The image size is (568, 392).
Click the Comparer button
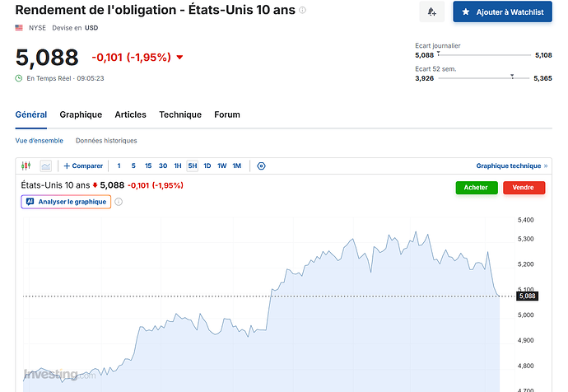pyautogui.click(x=83, y=166)
